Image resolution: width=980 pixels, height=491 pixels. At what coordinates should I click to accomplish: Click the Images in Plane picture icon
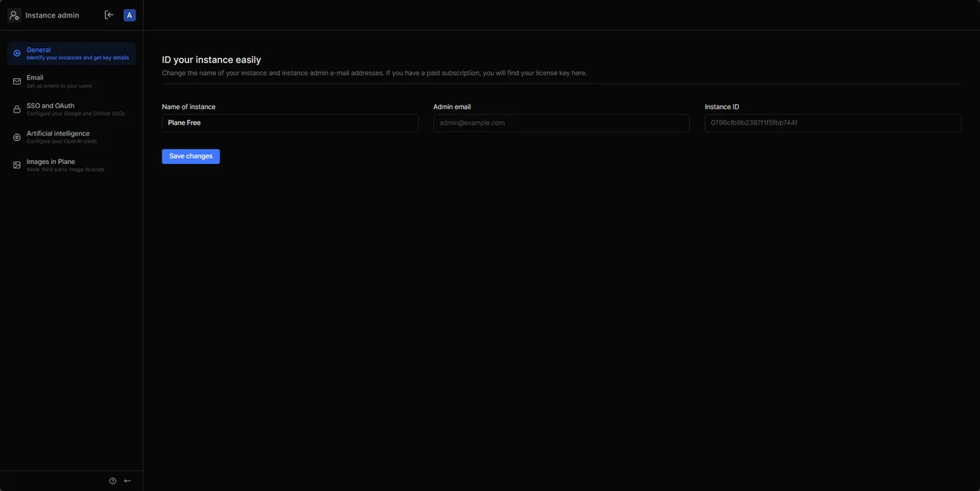pos(17,165)
